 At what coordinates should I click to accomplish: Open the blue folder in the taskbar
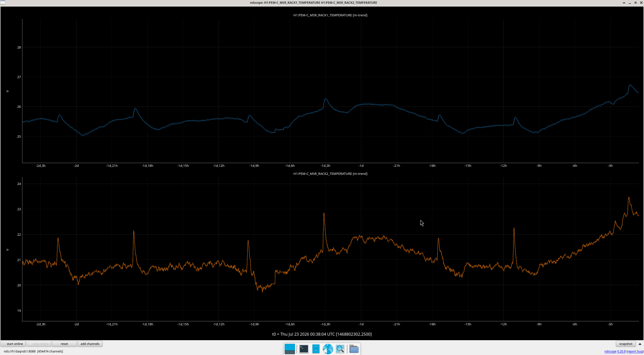pos(354,349)
